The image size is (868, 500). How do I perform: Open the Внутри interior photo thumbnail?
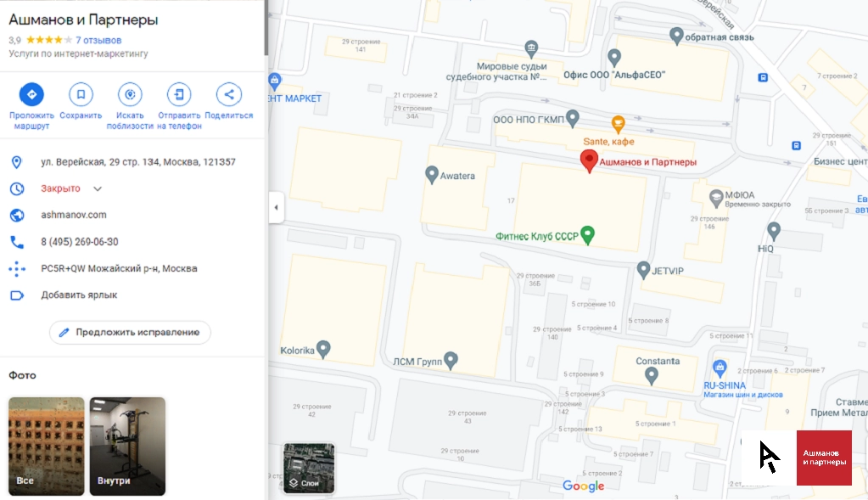(x=127, y=446)
